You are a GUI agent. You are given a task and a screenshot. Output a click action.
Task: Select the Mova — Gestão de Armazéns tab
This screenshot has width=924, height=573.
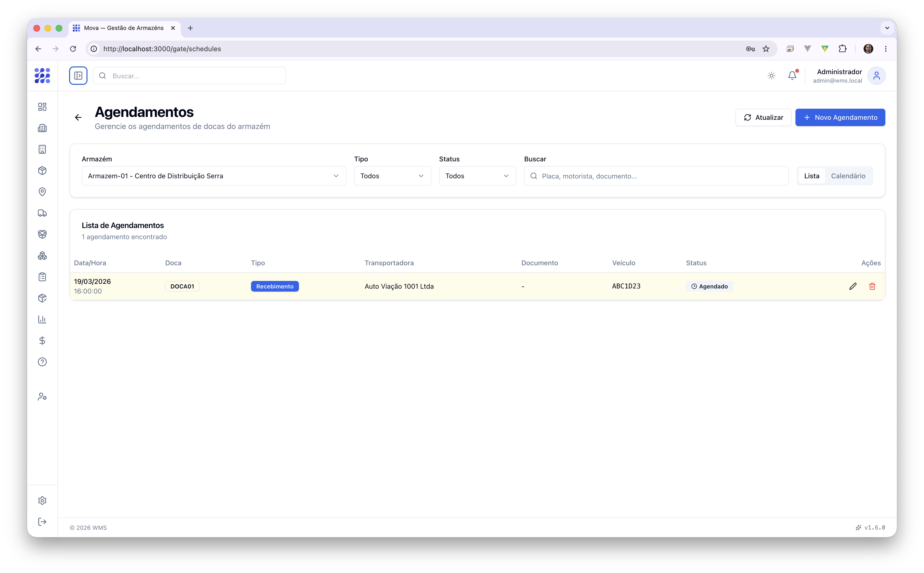pos(124,28)
